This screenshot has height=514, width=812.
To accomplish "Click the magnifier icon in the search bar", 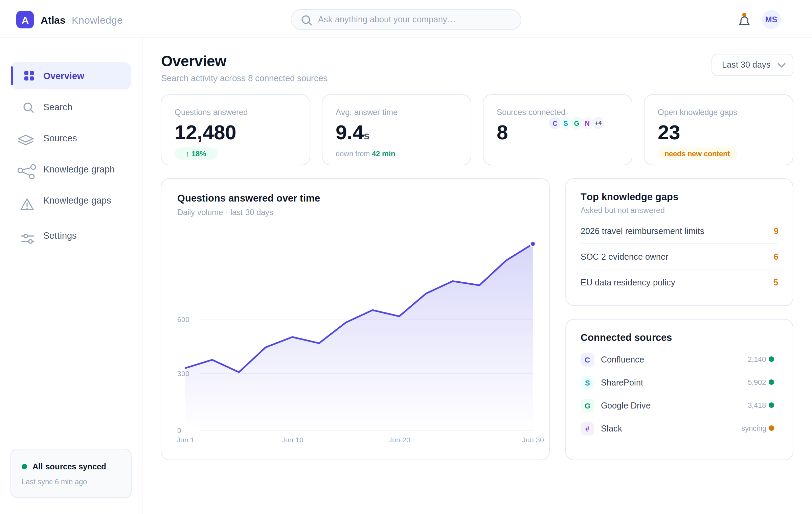I will pyautogui.click(x=306, y=20).
